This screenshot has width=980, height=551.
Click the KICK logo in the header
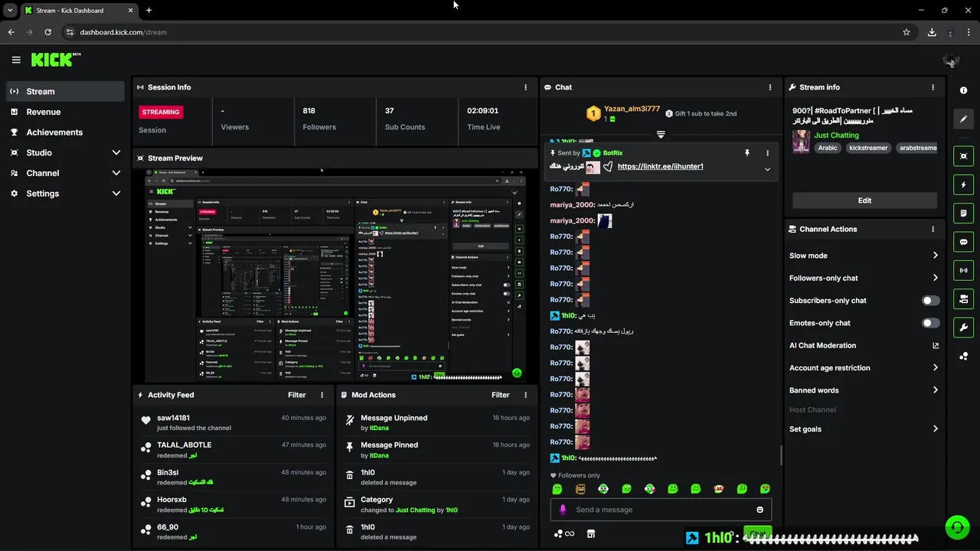coord(56,60)
